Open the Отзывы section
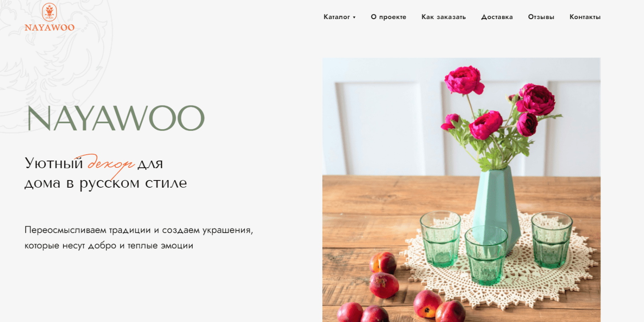The height and width of the screenshot is (322, 644). (x=541, y=17)
